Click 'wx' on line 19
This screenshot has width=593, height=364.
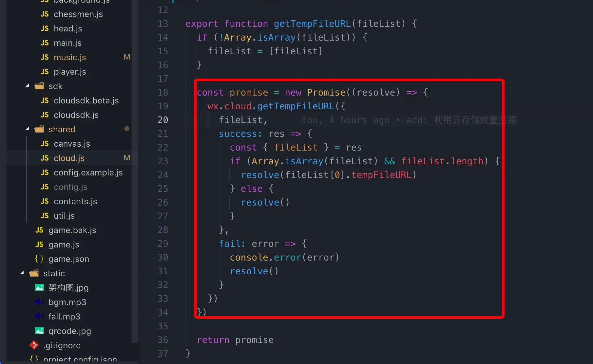213,106
